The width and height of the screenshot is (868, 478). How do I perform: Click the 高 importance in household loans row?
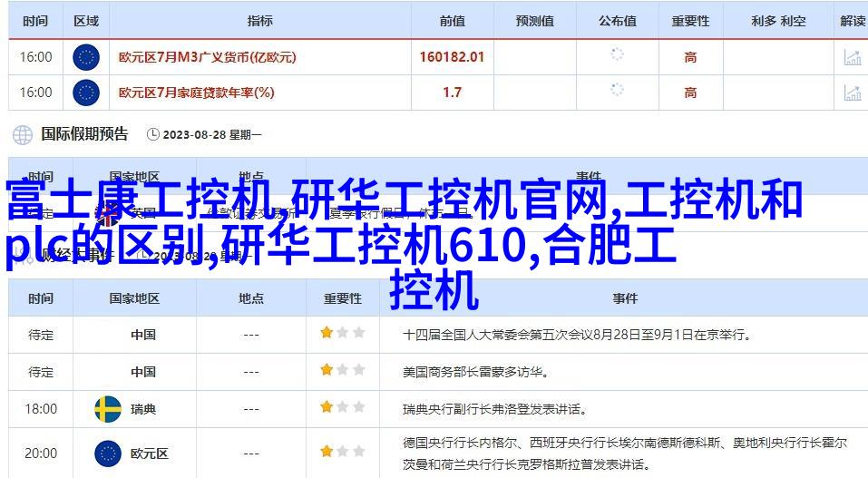tap(690, 93)
